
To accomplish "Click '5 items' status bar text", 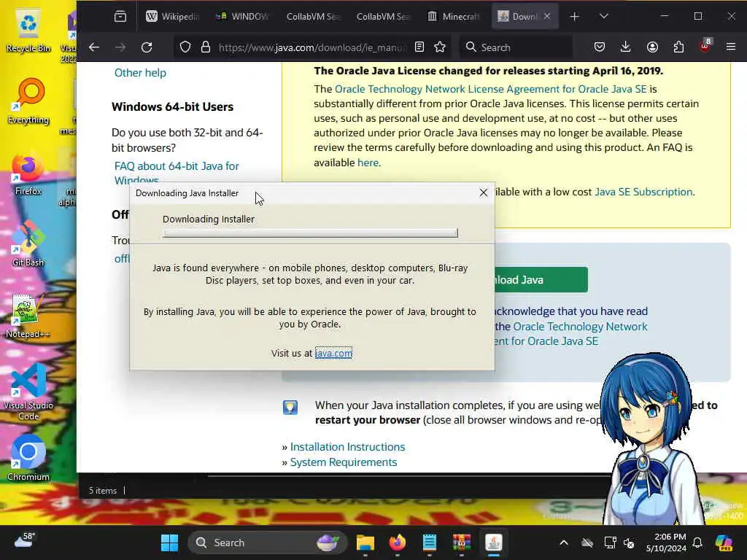I will (x=102, y=491).
